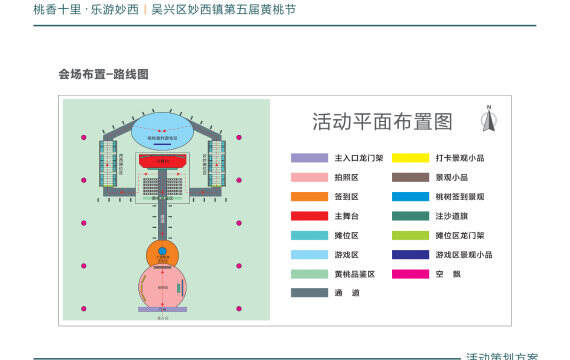
Task: Click the pink 拍照区 legend swatch
Action: coord(309,177)
